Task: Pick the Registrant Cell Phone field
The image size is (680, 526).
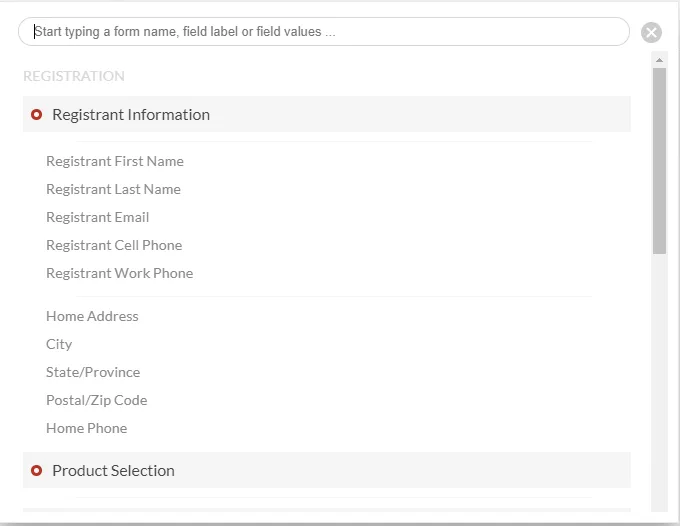Action: click(114, 245)
